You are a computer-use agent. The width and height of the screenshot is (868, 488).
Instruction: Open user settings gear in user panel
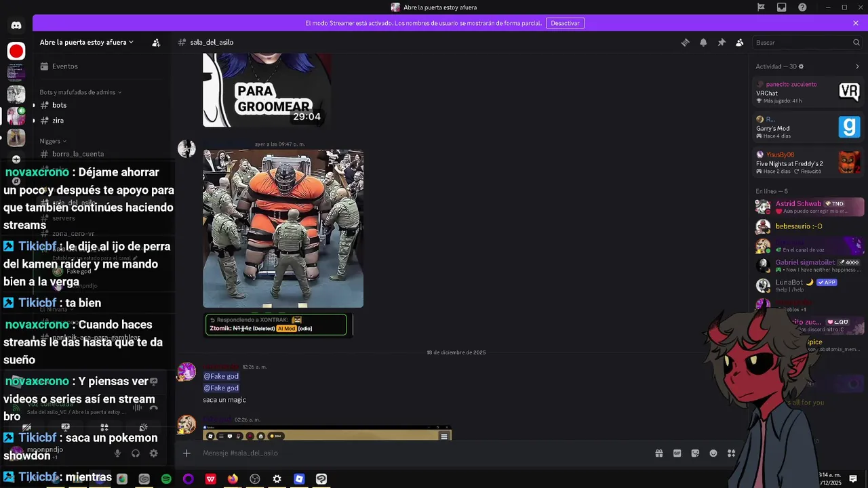click(154, 453)
